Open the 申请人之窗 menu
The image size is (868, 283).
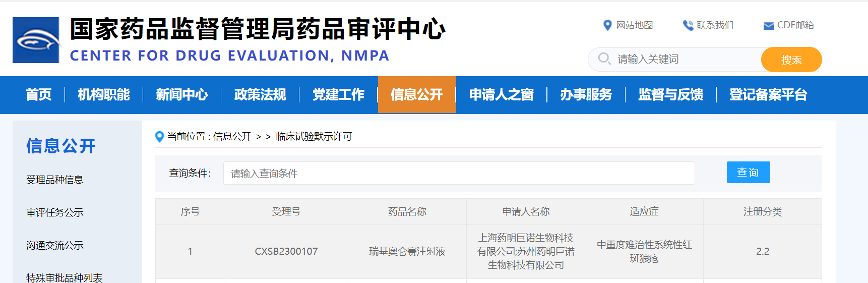point(502,94)
